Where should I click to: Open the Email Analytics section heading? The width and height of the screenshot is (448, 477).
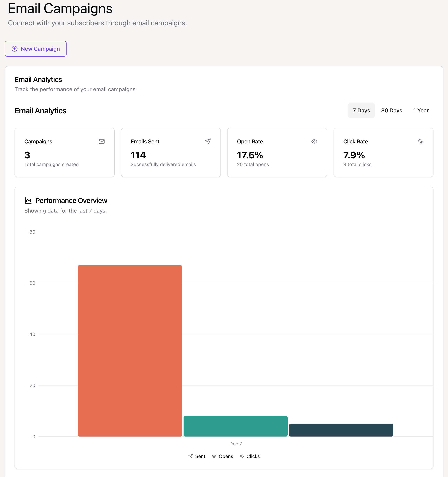(40, 111)
